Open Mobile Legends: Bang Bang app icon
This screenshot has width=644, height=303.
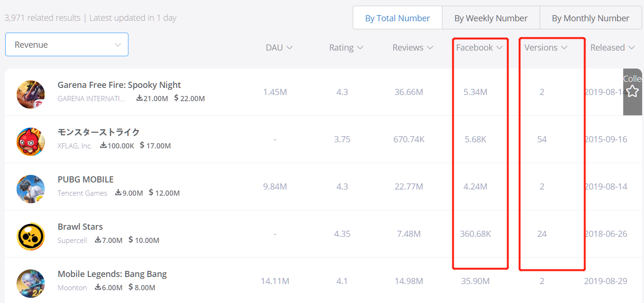31,283
